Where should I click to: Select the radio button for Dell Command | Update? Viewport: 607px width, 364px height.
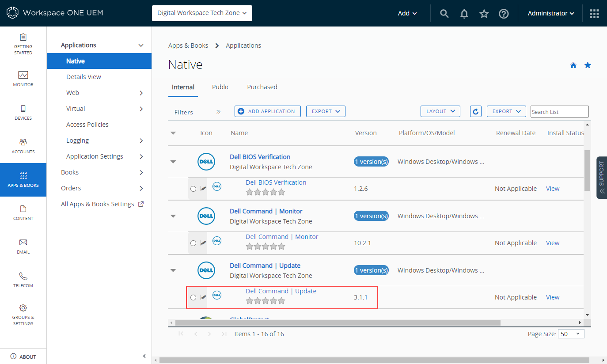coord(193,297)
